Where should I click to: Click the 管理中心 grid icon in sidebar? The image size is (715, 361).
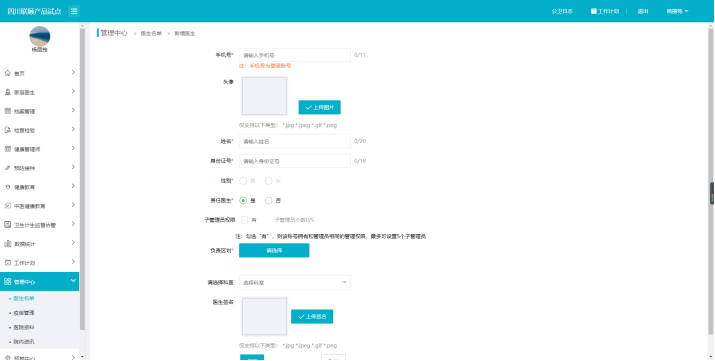tap(7, 282)
